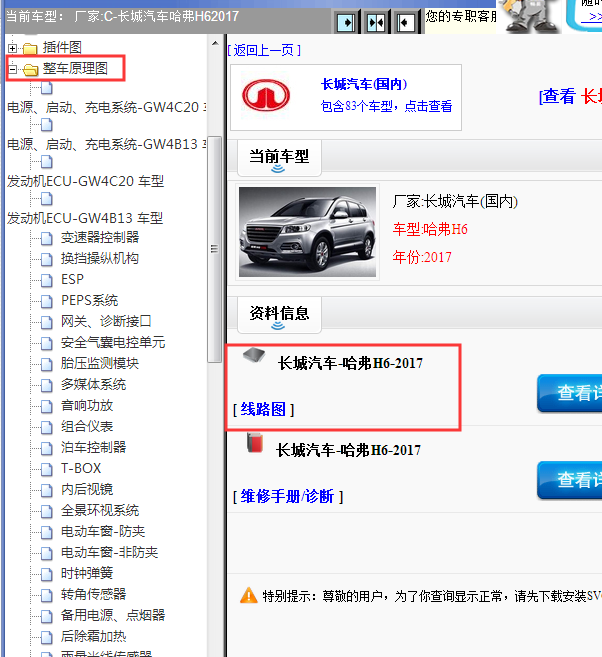Click the page icon above 电源、启动、充电系统-GW4C20

pyautogui.click(x=47, y=88)
